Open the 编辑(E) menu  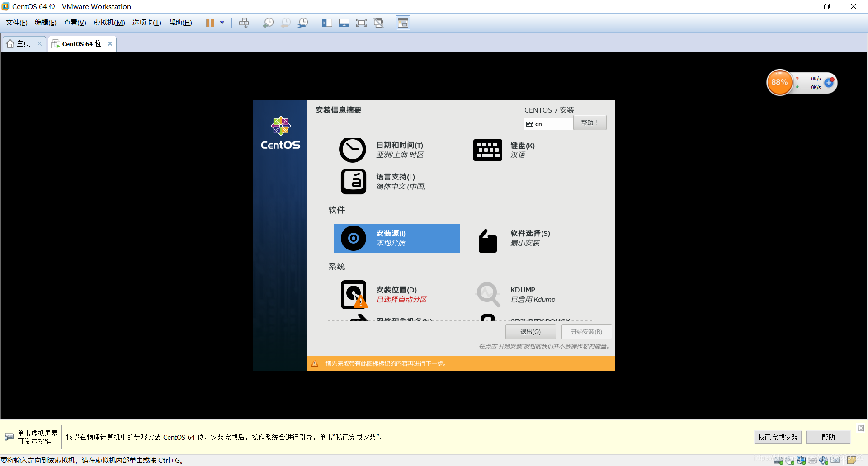pos(45,23)
